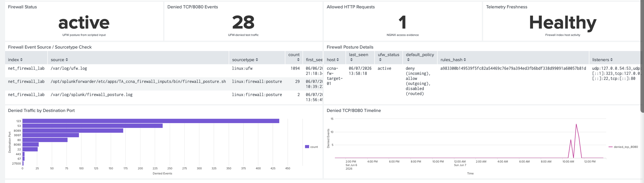Click the port 53 bar
This screenshot has height=183, width=644.
tap(92, 126)
